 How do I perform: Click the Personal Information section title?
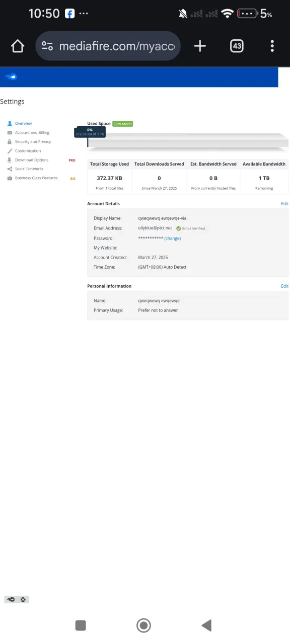[109, 286]
